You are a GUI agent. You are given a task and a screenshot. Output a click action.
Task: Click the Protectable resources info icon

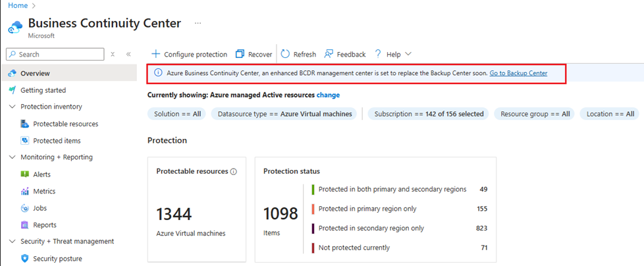233,172
